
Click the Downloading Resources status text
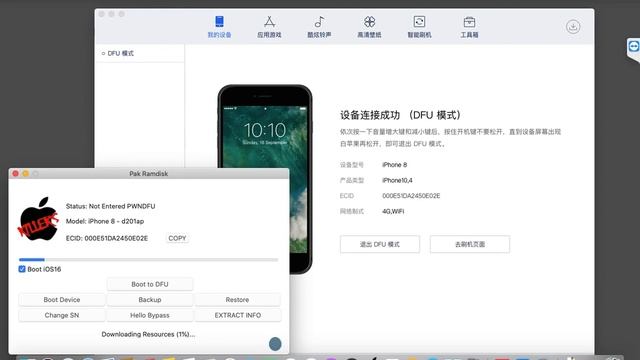[x=148, y=334]
